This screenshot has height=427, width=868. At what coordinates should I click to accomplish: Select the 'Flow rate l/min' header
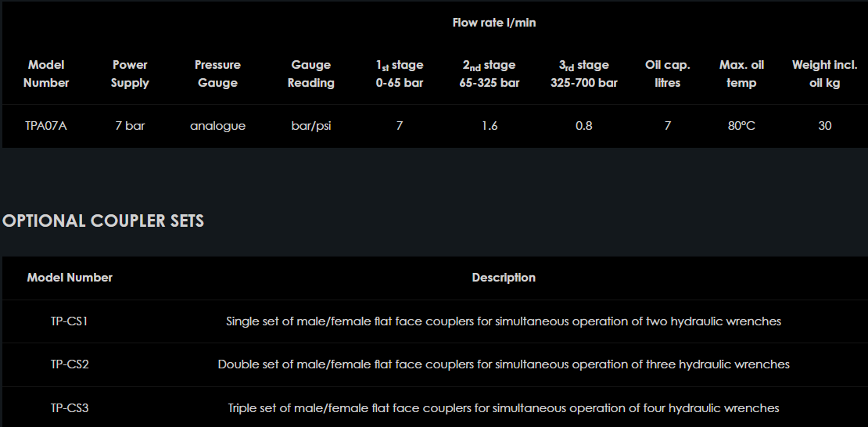tap(494, 23)
